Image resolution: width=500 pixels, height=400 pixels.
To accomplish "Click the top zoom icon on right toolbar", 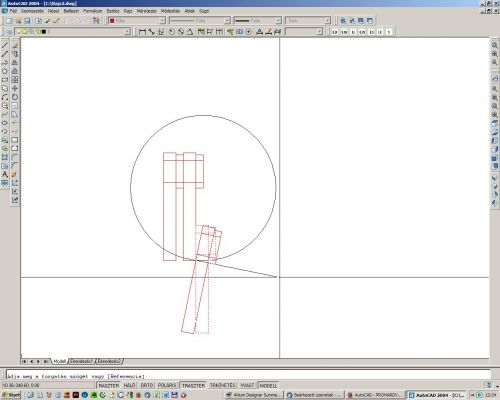I will pos(495,45).
